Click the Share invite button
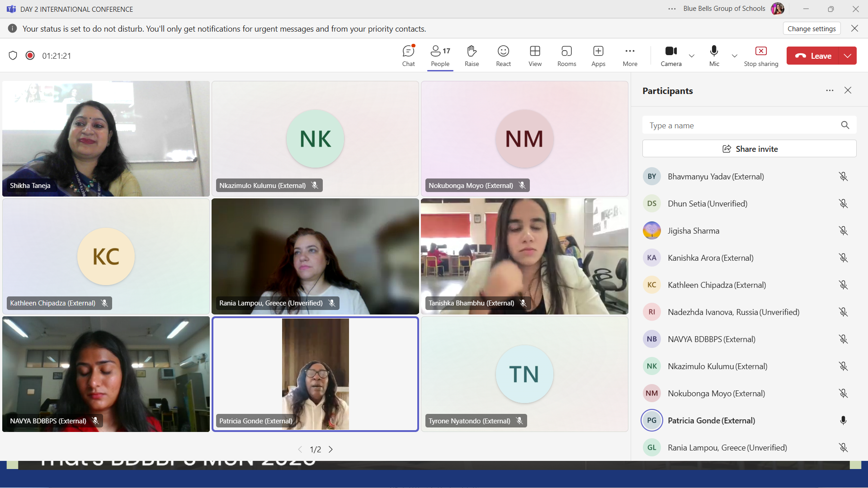Screen dimensions: 868x488 (749, 149)
